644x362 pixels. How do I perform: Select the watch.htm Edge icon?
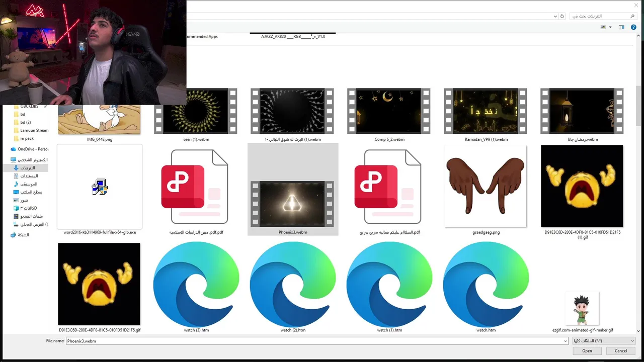(x=486, y=284)
